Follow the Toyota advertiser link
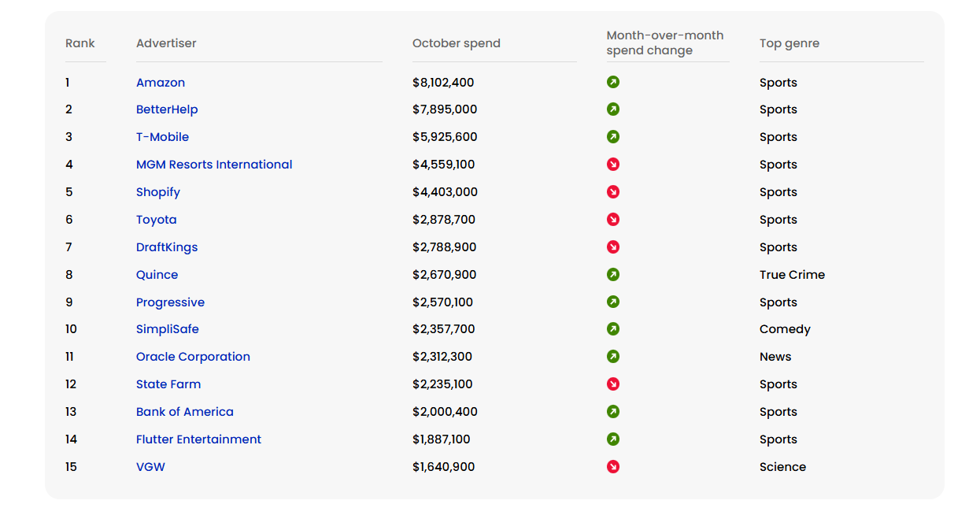980x519 pixels. 156,220
